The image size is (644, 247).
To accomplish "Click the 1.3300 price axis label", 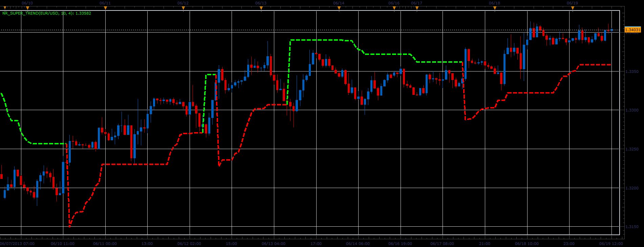I will point(632,110).
